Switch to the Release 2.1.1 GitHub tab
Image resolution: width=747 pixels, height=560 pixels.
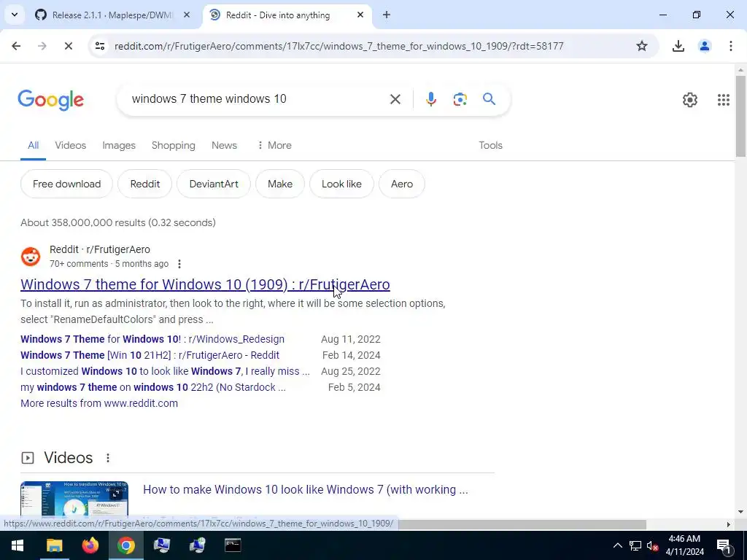click(x=112, y=15)
